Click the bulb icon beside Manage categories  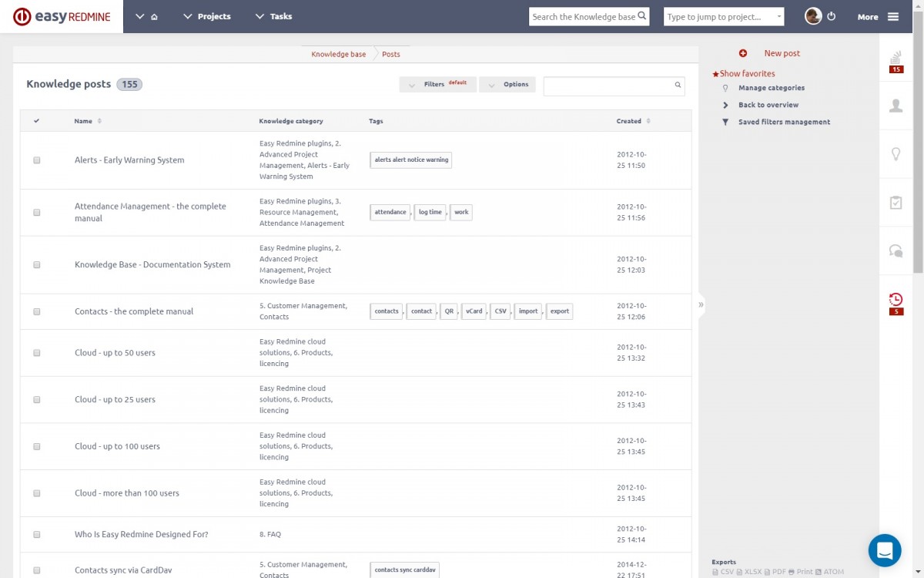[725, 88]
